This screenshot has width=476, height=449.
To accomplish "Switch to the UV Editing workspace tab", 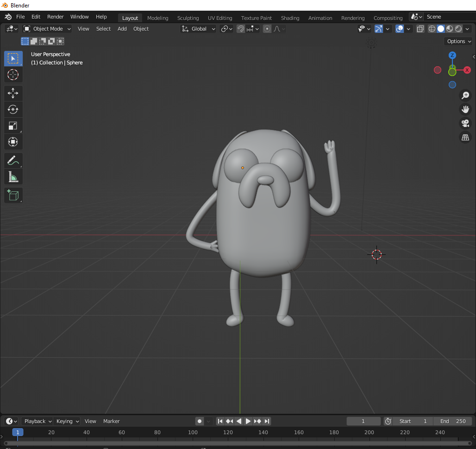I will tap(220, 18).
